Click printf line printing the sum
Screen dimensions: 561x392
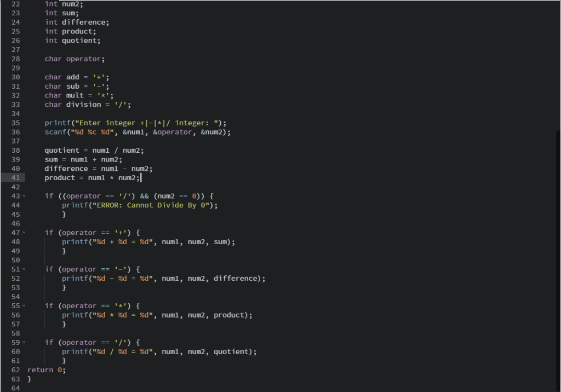tap(148, 242)
